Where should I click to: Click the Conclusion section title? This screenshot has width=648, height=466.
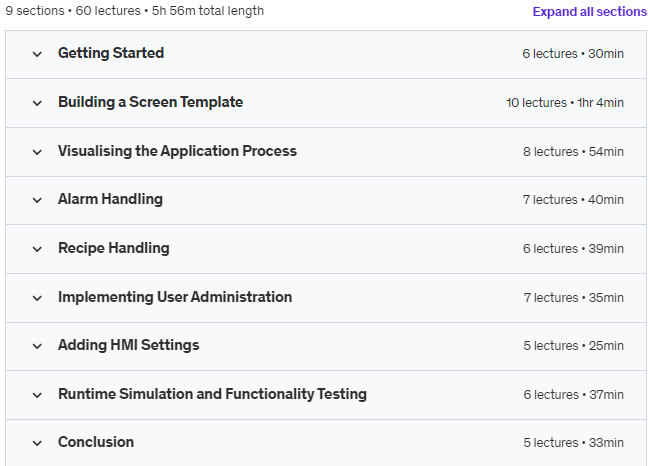(x=96, y=442)
